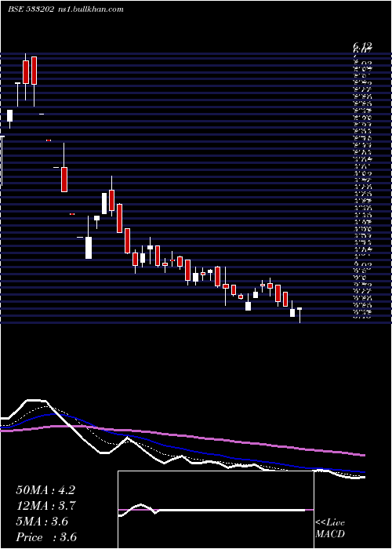Click the ns1.bullkhan.com source label
The height and width of the screenshot is (549, 392).
[91, 9]
